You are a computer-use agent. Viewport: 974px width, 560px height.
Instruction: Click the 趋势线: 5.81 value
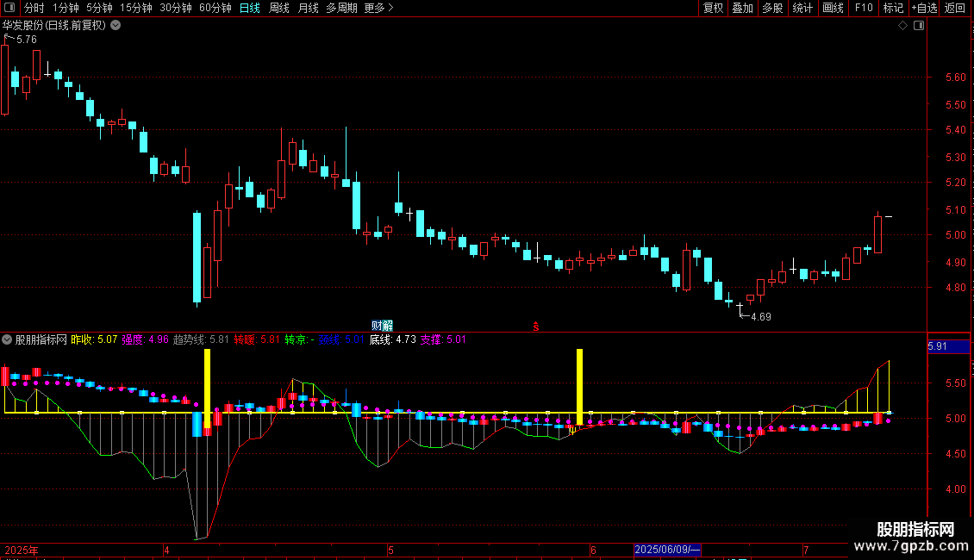click(201, 339)
